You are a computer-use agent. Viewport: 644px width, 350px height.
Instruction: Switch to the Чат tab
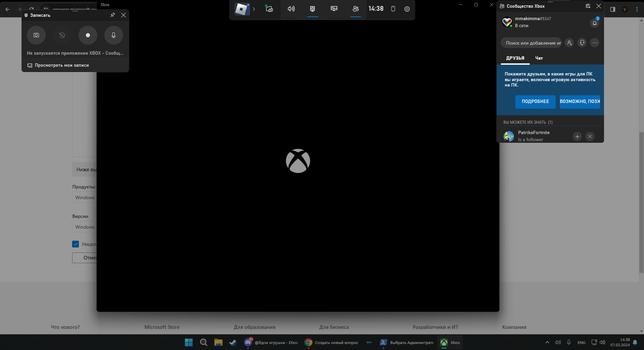click(539, 58)
